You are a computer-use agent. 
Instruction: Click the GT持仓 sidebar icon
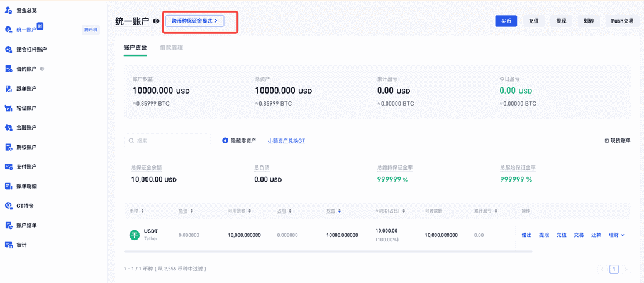pyautogui.click(x=9, y=206)
